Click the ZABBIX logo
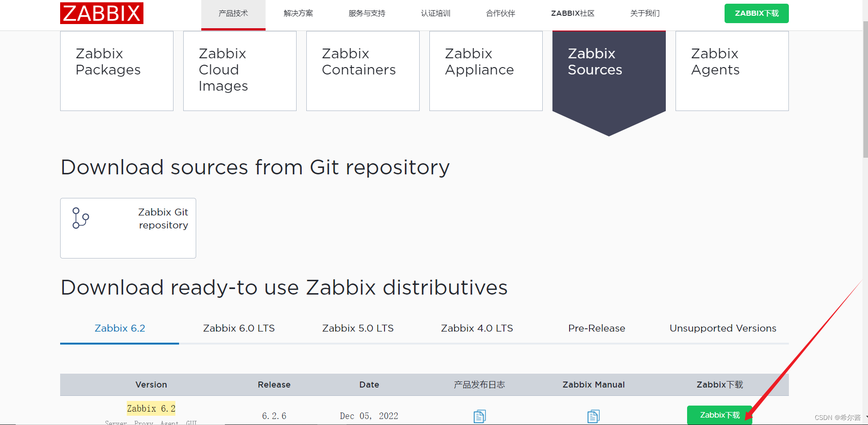The width and height of the screenshot is (868, 425). click(x=101, y=13)
